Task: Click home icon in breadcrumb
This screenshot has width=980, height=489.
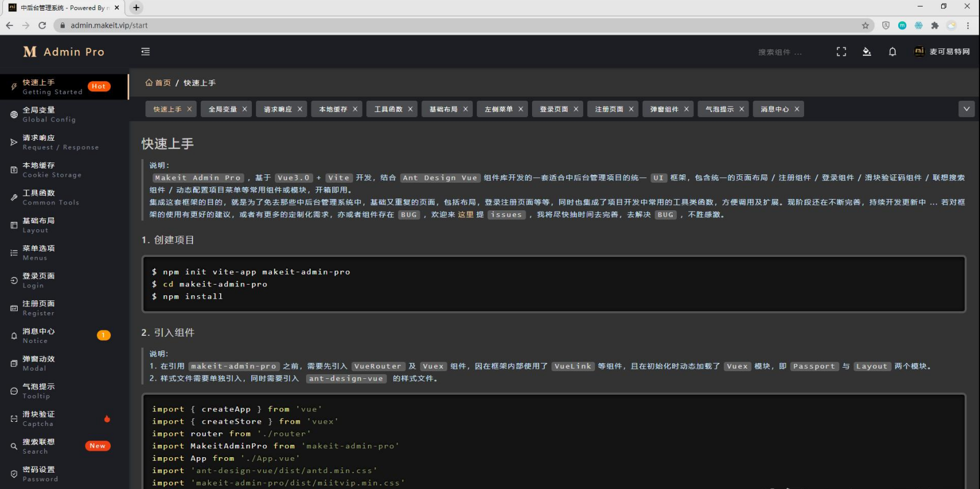Action: point(149,82)
